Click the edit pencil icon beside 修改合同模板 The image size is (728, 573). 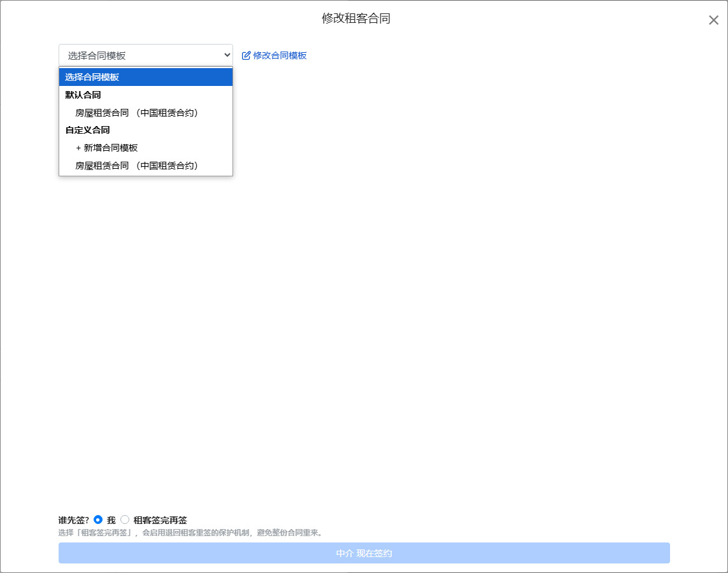[x=246, y=55]
